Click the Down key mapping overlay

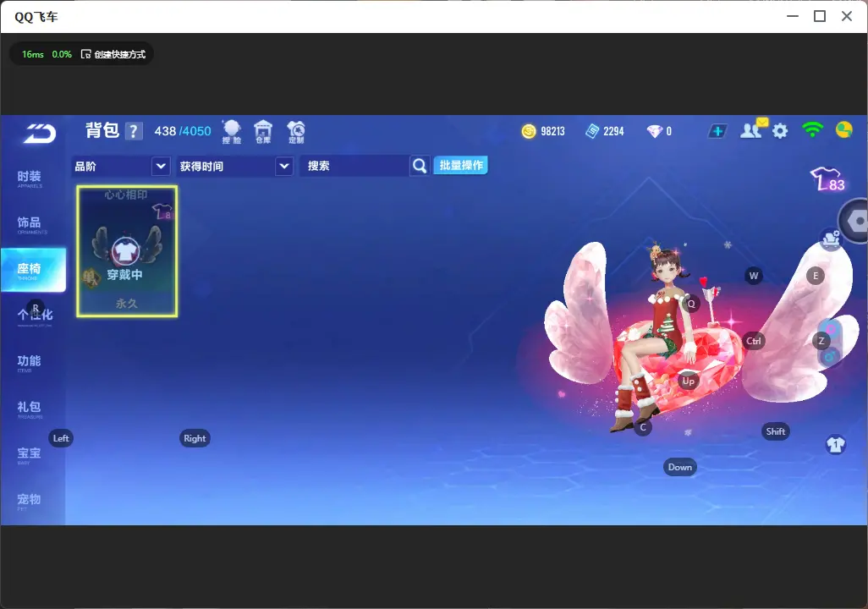[680, 467]
